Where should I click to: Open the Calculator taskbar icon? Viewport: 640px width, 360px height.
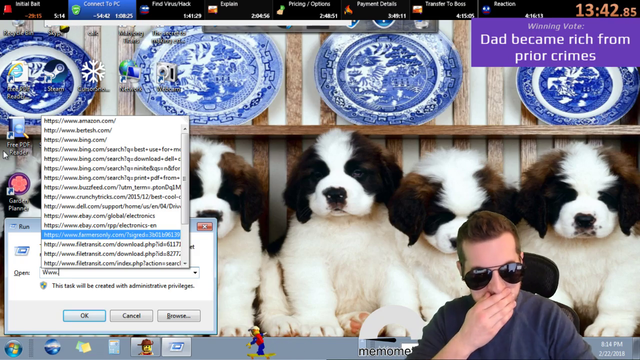pos(114,347)
